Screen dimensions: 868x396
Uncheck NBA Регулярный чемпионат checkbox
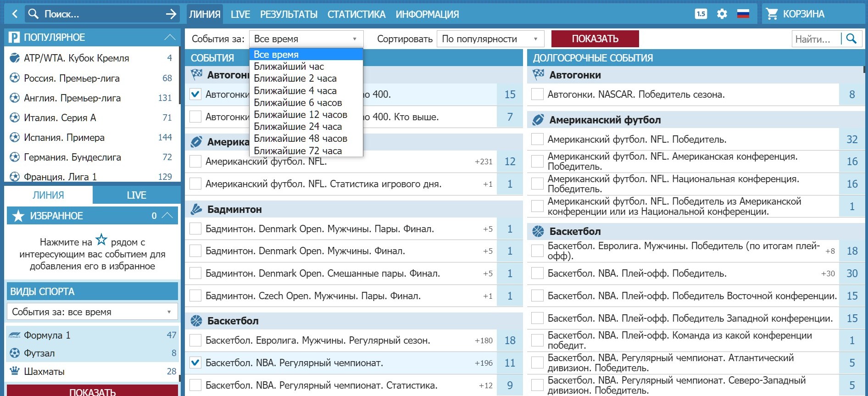click(195, 363)
